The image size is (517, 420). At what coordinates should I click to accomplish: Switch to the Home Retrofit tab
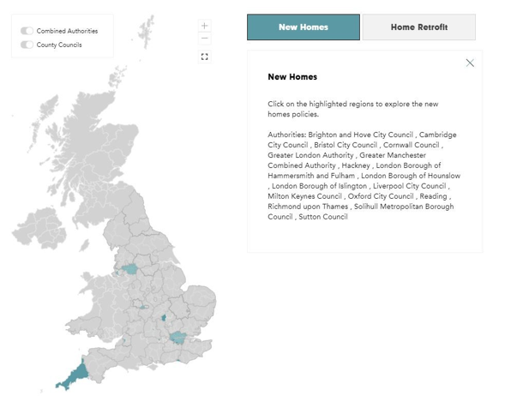point(418,27)
